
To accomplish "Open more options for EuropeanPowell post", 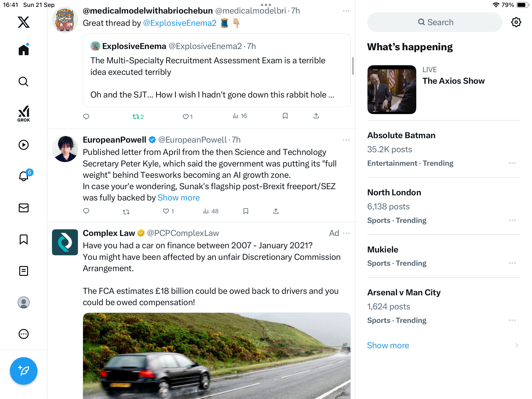I will (346, 140).
